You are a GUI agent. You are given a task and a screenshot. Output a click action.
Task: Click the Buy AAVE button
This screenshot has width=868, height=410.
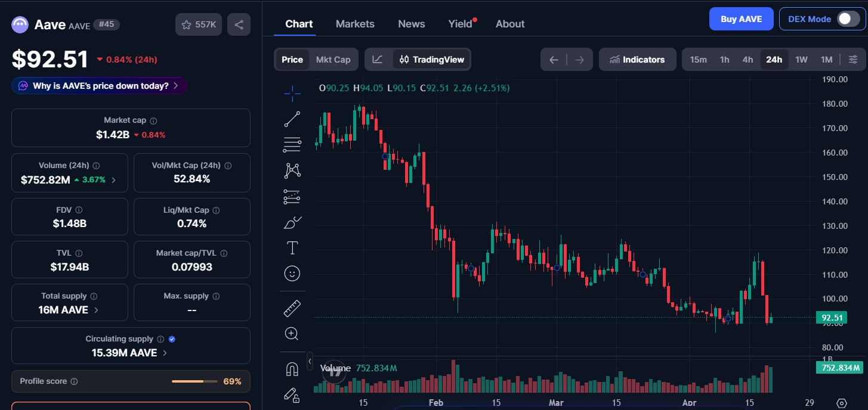coord(741,18)
